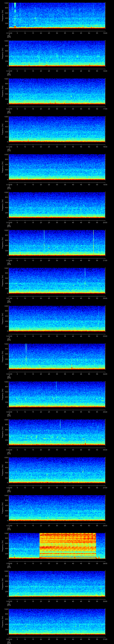Select the 21:00 end time label
The image size is (114, 644).
tap(105, 260)
